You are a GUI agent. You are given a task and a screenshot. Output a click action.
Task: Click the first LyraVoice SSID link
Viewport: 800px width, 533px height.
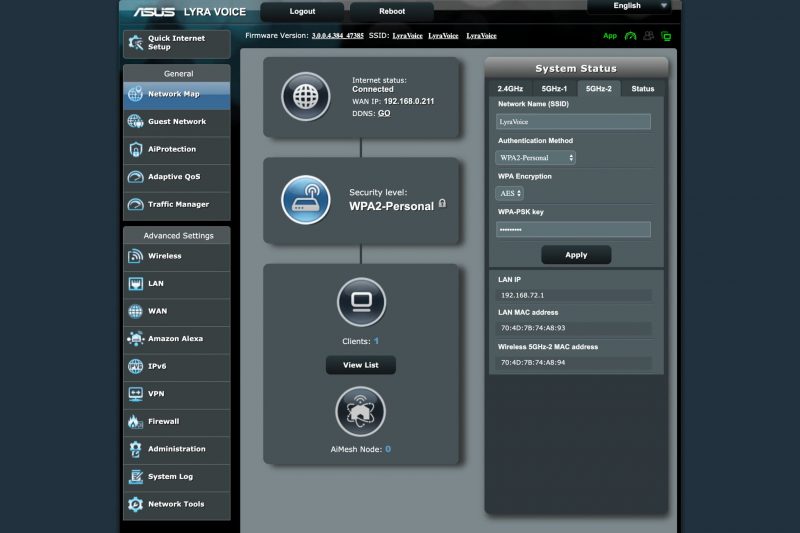(x=408, y=36)
